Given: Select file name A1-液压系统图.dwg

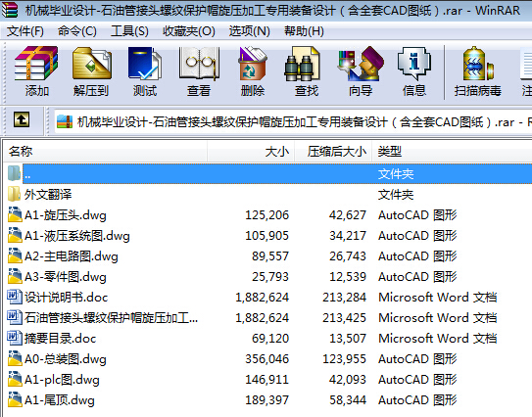Looking at the screenshot, I should pos(77,236).
